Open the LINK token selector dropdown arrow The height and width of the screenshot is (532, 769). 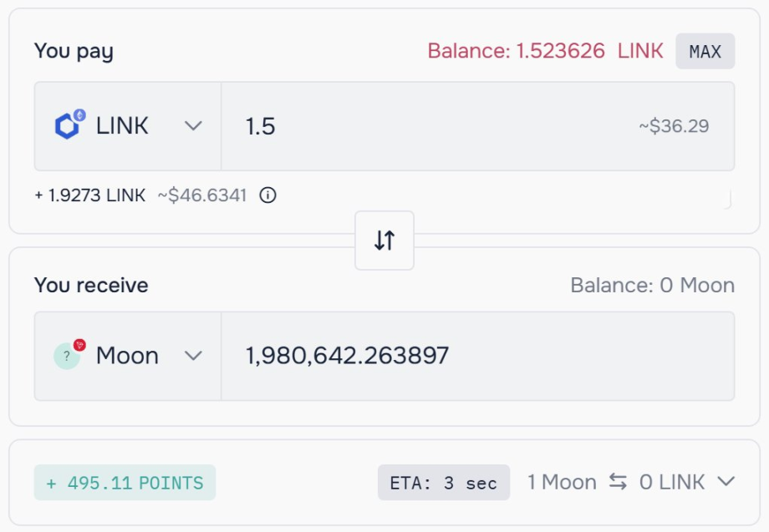tap(193, 126)
